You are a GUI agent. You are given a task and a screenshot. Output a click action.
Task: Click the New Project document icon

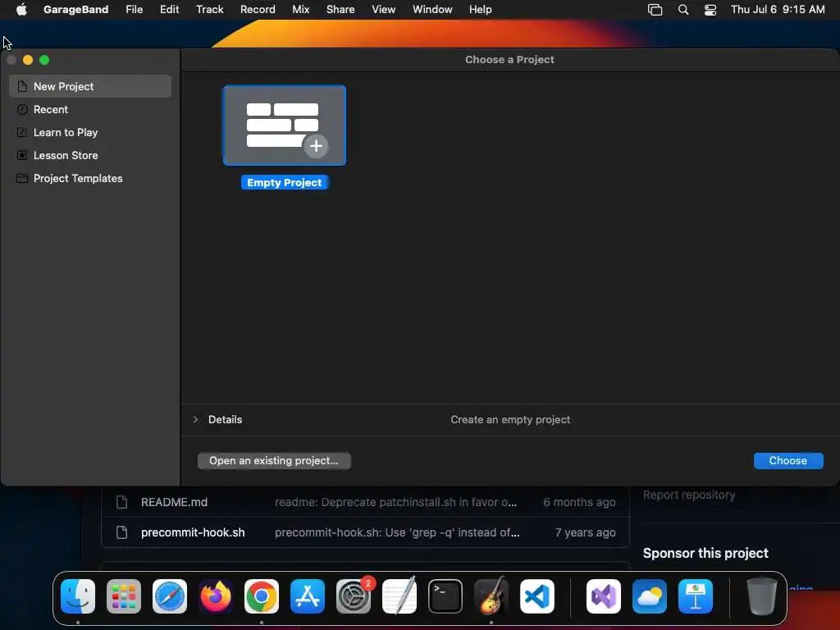coord(22,86)
